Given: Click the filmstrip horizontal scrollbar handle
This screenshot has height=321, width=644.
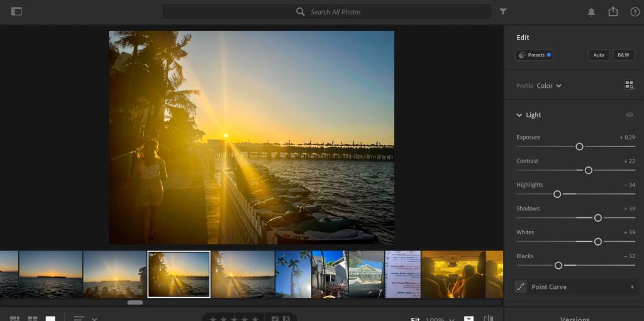Looking at the screenshot, I should (135, 302).
